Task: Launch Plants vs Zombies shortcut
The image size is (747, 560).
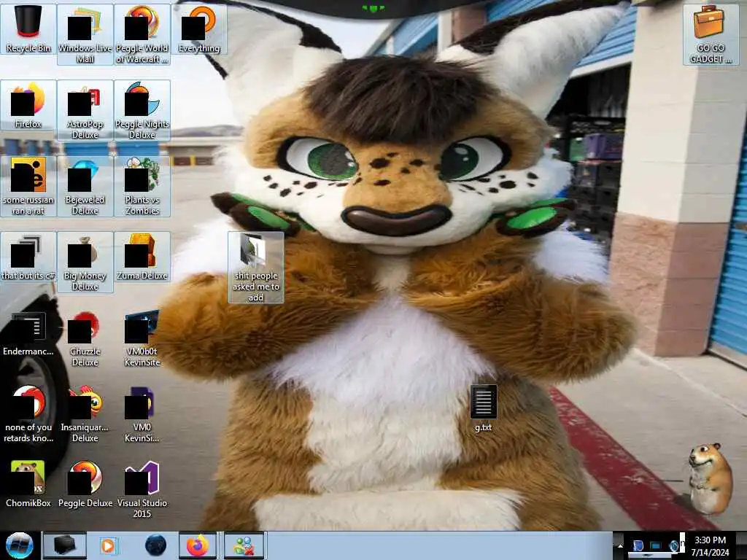Action: [142, 186]
